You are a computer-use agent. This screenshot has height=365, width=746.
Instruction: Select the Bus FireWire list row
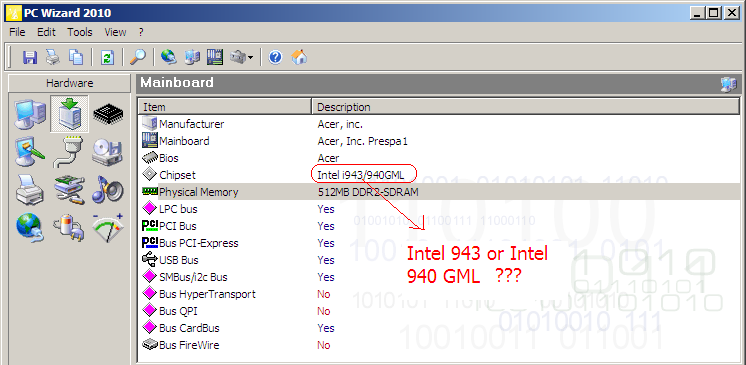(439, 345)
